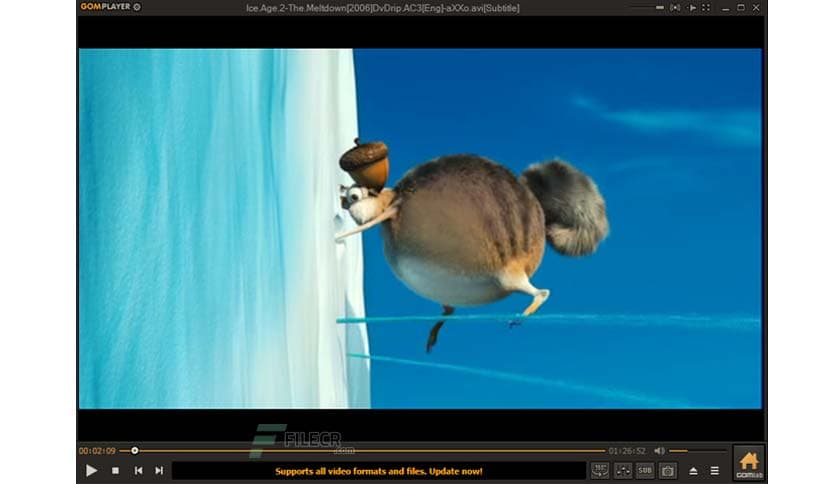Capture a screenshot with the camera icon
The height and width of the screenshot is (484, 836).
(x=668, y=471)
